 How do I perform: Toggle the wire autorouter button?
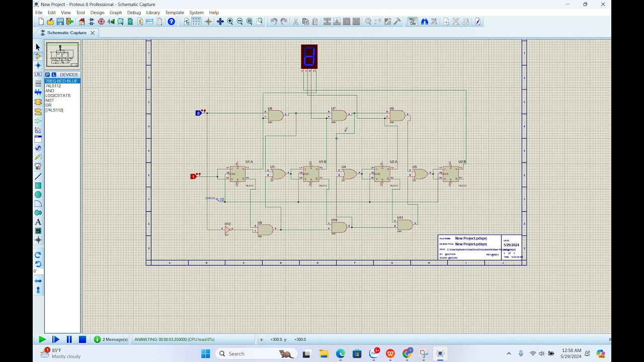coord(413,22)
